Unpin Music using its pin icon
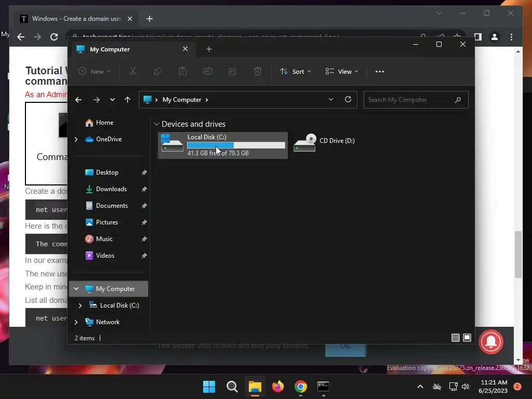 point(144,239)
